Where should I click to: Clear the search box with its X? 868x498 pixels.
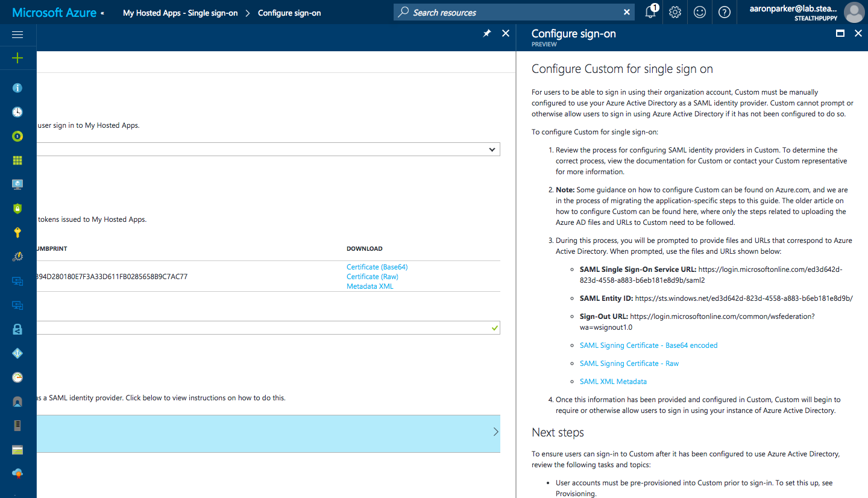[627, 12]
